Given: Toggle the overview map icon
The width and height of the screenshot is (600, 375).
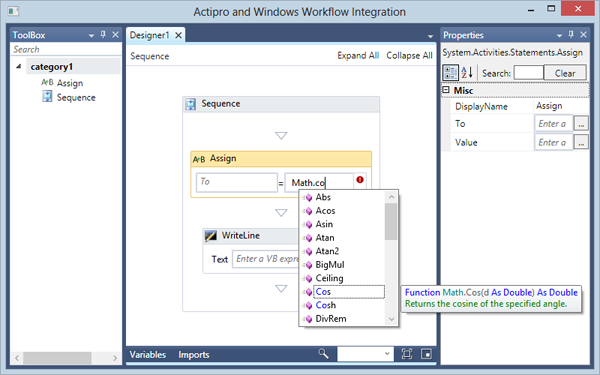Looking at the screenshot, I should click(x=426, y=354).
